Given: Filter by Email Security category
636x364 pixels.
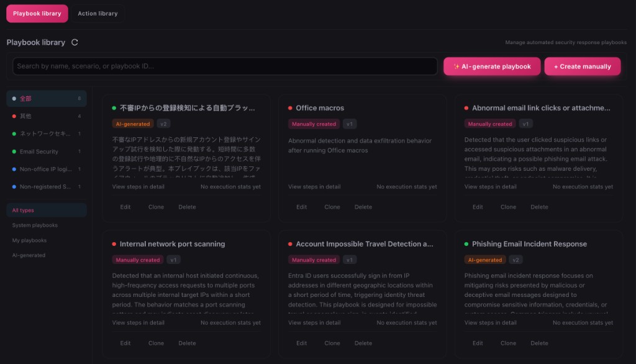Looking at the screenshot, I should click(47, 152).
